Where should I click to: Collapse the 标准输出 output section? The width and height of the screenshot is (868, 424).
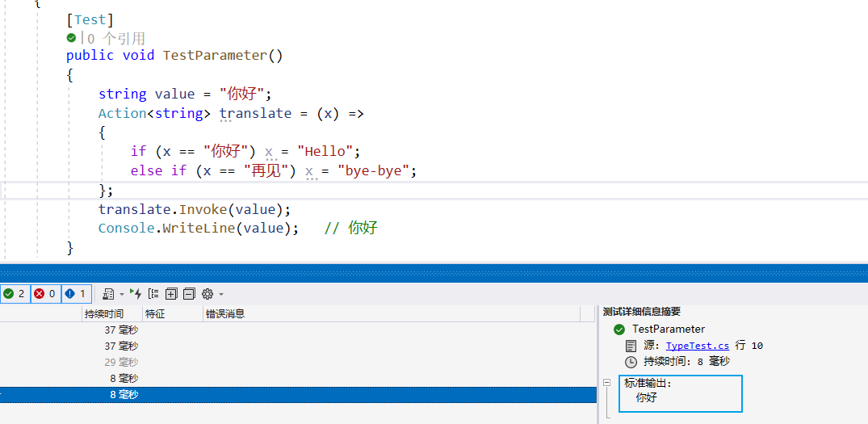pos(606,383)
